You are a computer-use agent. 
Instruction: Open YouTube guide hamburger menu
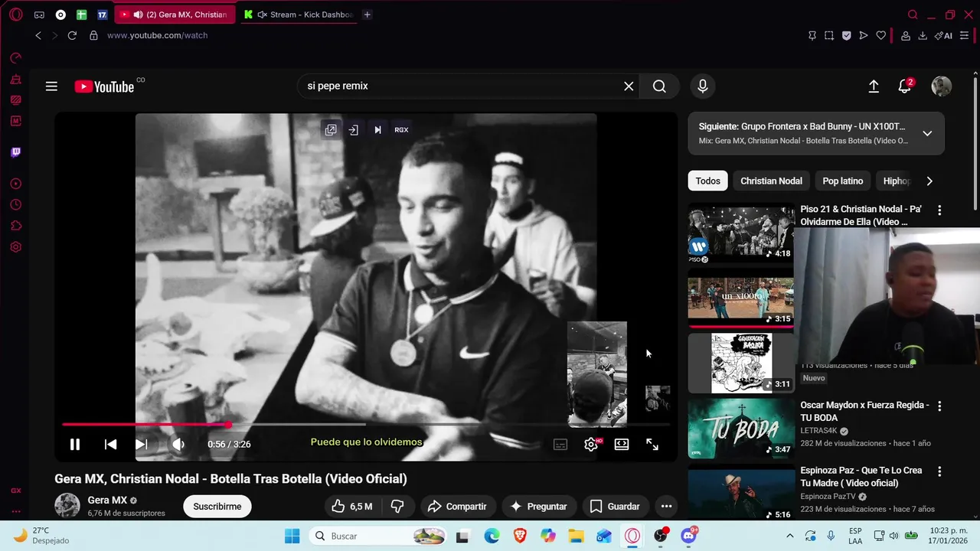pyautogui.click(x=51, y=86)
